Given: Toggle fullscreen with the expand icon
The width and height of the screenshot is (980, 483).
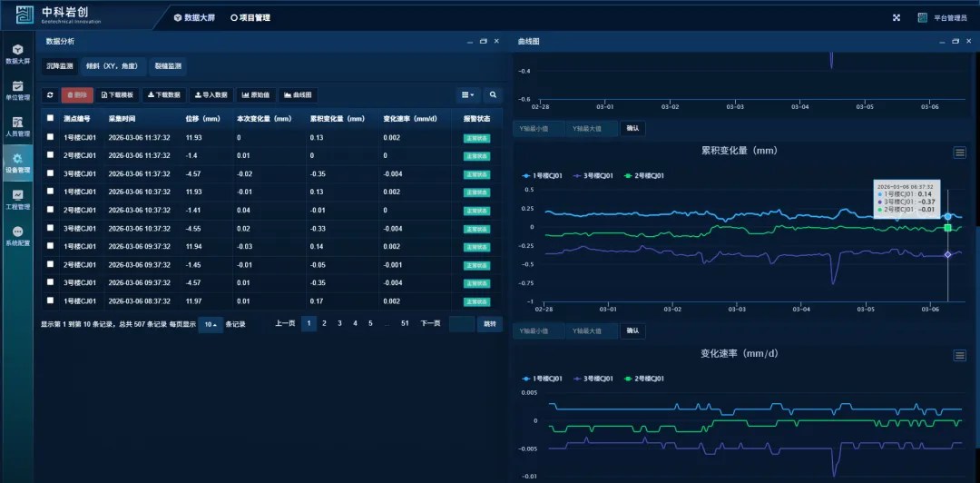Looking at the screenshot, I should pos(897,17).
